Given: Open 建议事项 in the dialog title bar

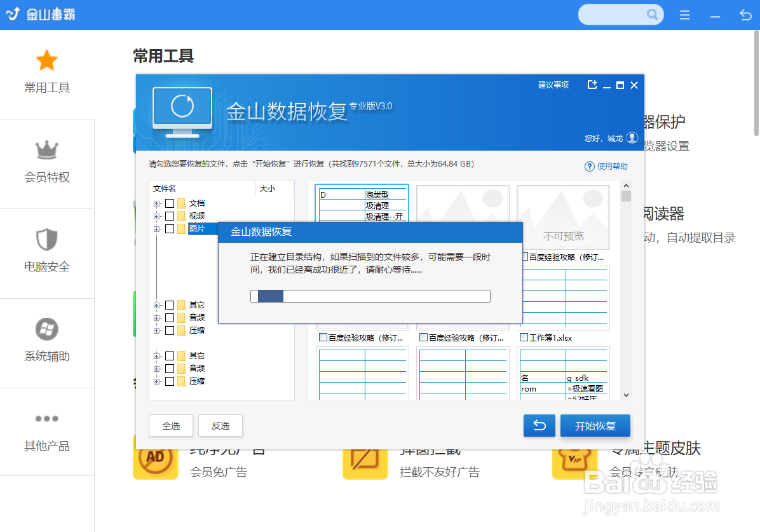Looking at the screenshot, I should pyautogui.click(x=552, y=85).
